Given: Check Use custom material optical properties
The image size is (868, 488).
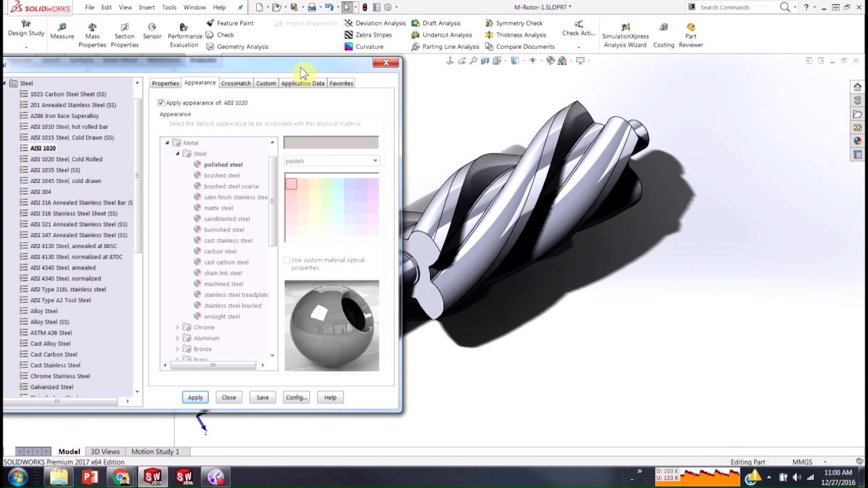Looking at the screenshot, I should (287, 260).
